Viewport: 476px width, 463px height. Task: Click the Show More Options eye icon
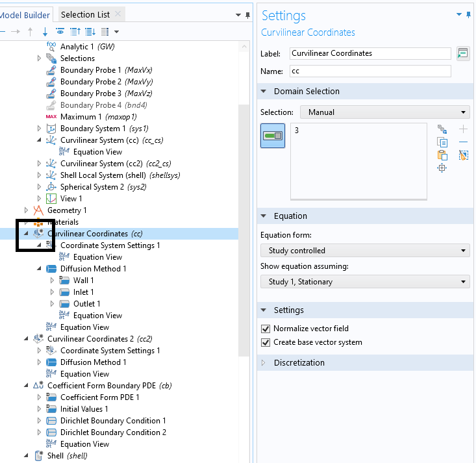[60, 32]
